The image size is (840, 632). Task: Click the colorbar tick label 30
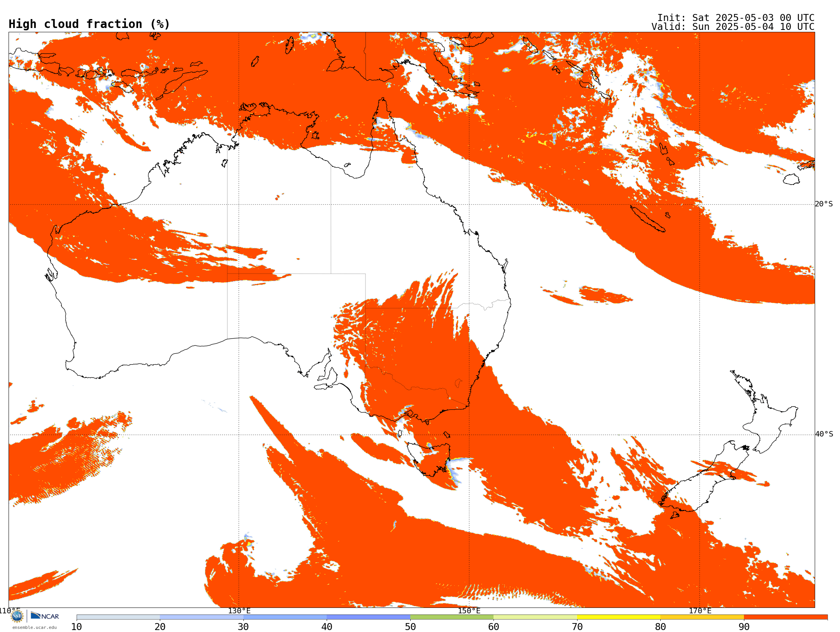[243, 627]
